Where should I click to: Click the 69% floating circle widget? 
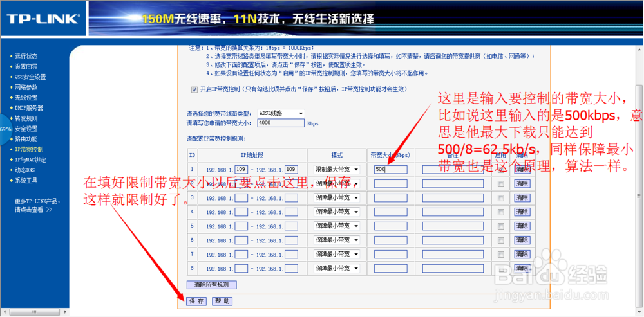(x=5, y=129)
